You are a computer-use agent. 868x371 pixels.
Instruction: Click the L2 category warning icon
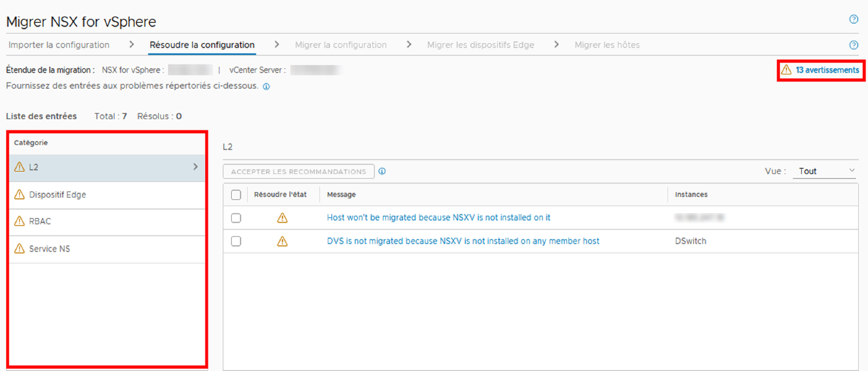(19, 167)
